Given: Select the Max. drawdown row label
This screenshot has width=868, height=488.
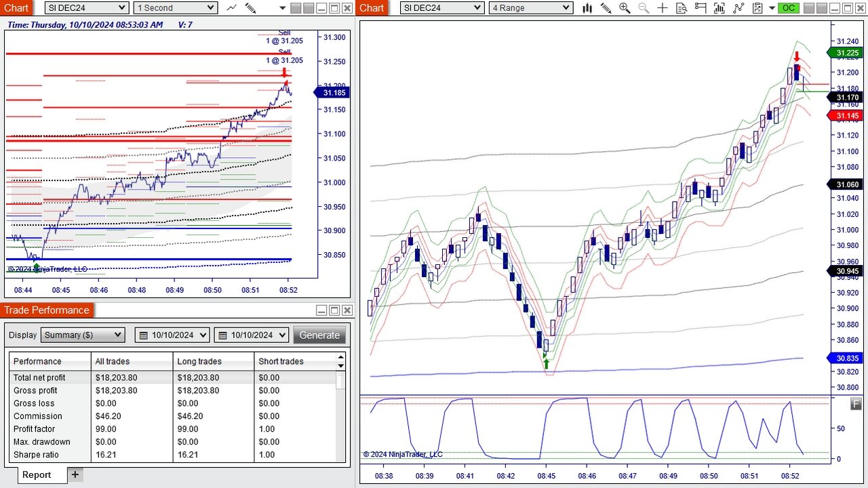Looking at the screenshot, I should point(42,442).
